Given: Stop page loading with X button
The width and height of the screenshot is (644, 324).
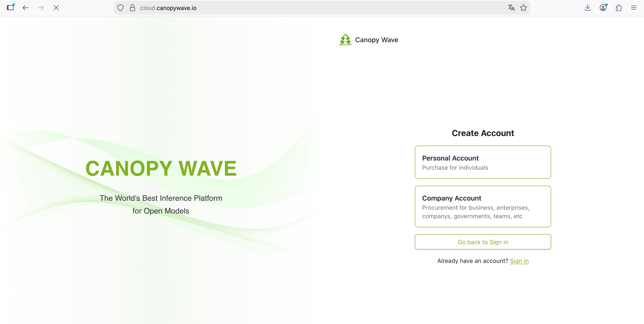Looking at the screenshot, I should 56,8.
